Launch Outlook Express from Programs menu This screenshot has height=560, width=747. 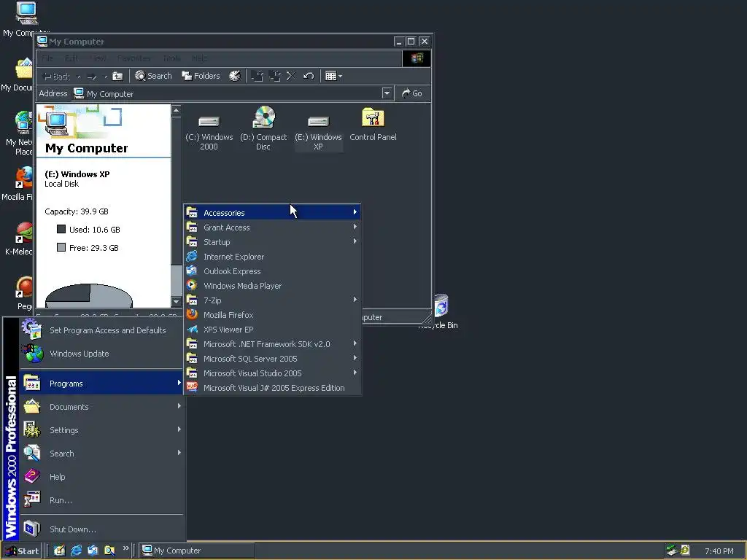[273, 271]
